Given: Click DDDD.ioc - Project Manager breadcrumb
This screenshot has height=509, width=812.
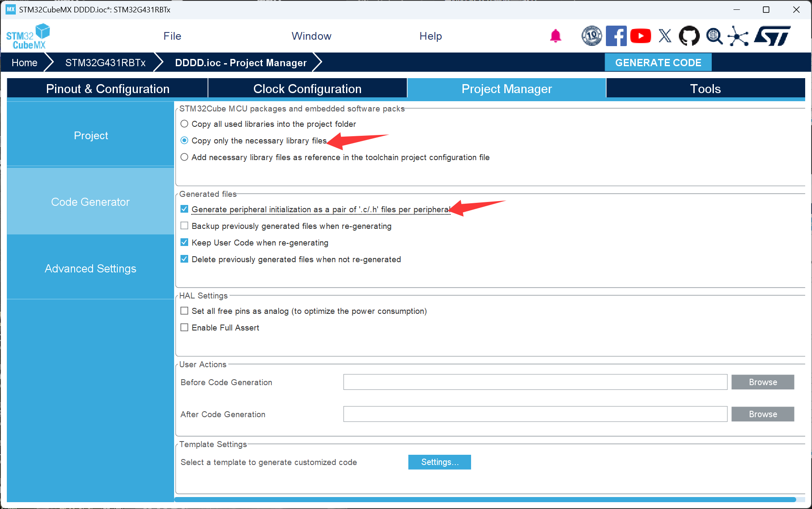Looking at the screenshot, I should coord(241,63).
